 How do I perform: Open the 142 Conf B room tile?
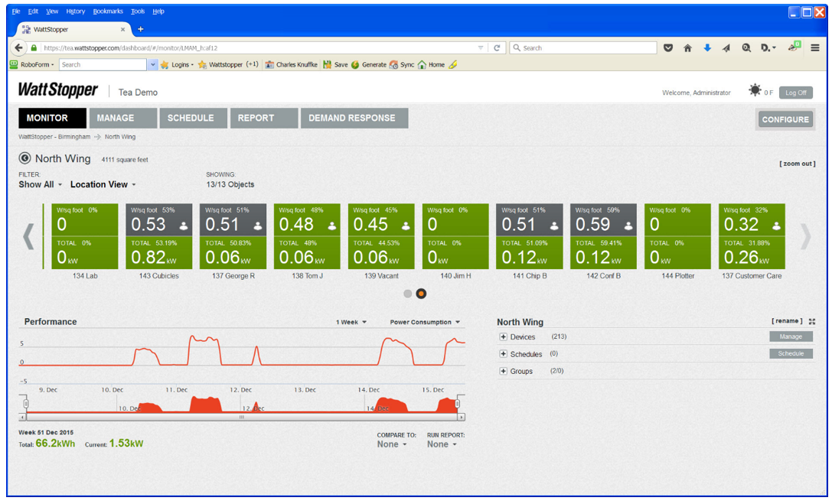coord(603,236)
